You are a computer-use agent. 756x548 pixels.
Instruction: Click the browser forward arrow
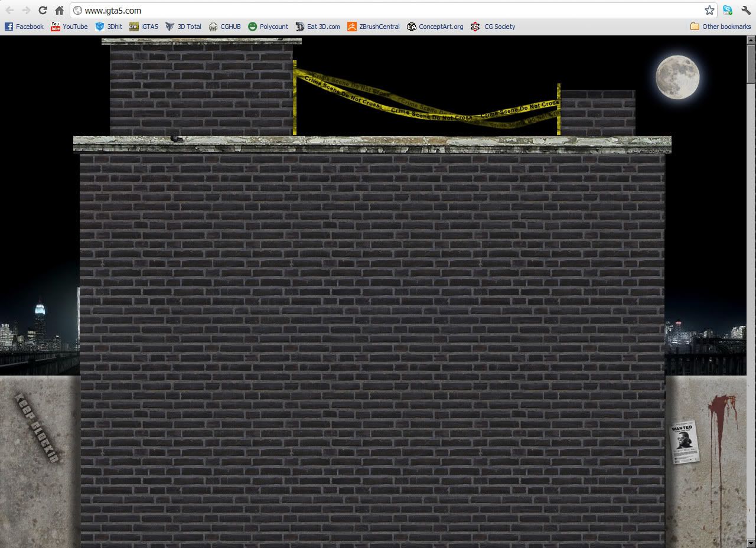pyautogui.click(x=26, y=11)
